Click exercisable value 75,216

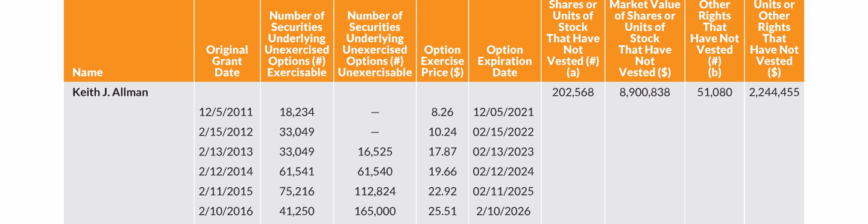click(297, 191)
